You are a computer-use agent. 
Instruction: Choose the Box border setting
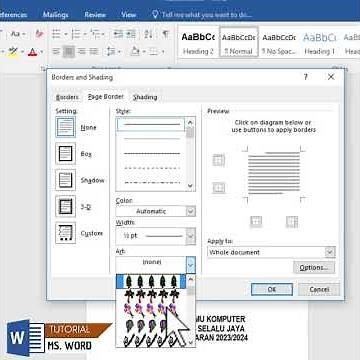coord(66,154)
